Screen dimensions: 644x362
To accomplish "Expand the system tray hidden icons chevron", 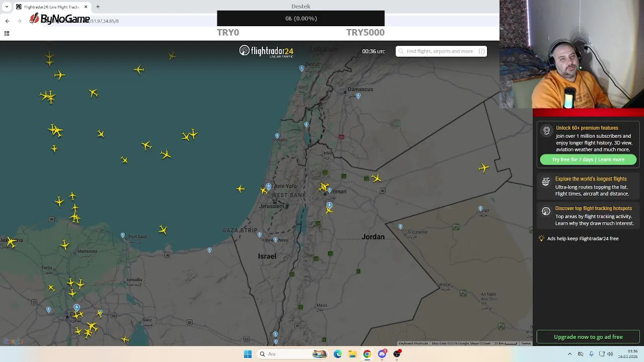I will 570,354.
